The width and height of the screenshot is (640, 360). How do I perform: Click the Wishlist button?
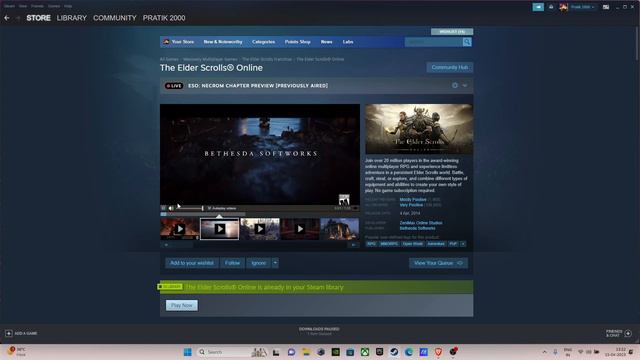(452, 31)
